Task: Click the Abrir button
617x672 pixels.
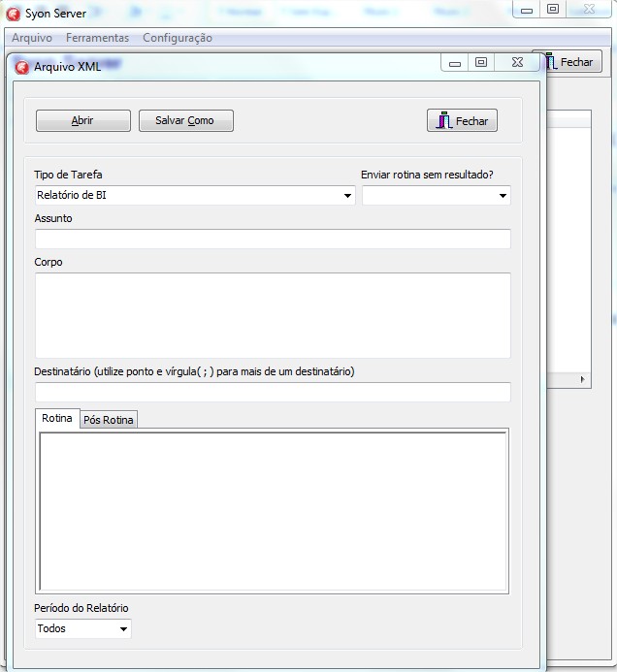Action: click(x=83, y=120)
